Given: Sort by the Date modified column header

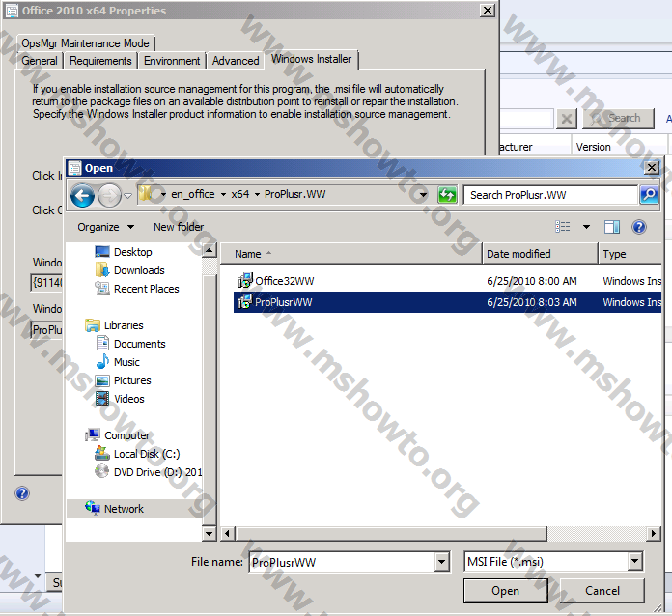Looking at the screenshot, I should [540, 254].
